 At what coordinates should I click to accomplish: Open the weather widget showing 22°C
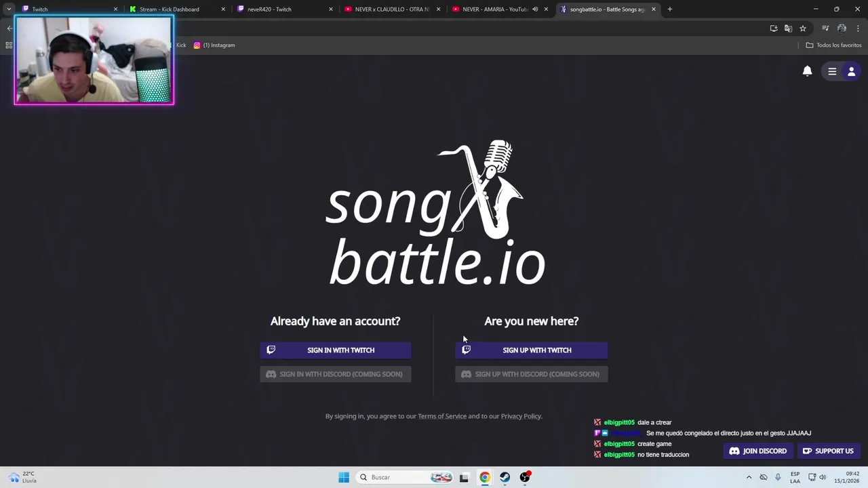click(23, 477)
